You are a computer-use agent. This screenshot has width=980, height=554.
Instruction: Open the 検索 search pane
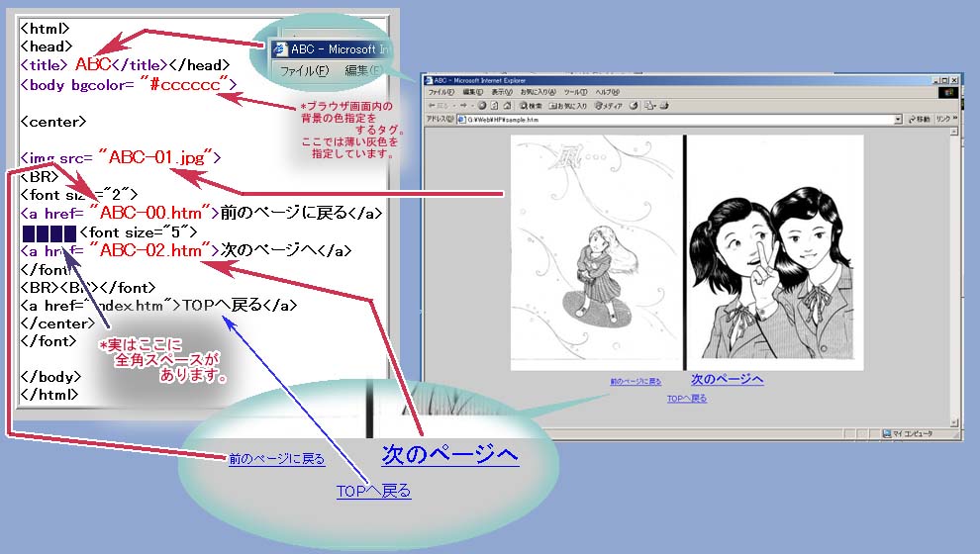[531, 106]
